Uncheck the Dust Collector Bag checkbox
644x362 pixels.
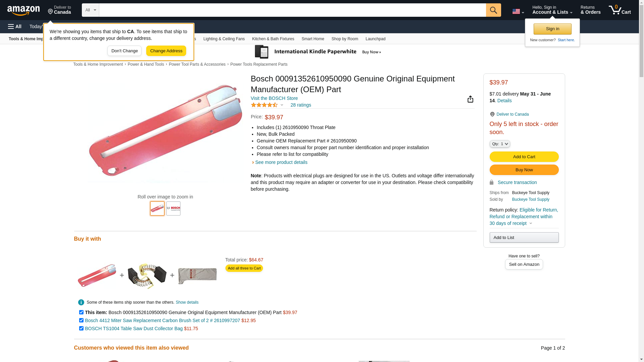(x=81, y=328)
